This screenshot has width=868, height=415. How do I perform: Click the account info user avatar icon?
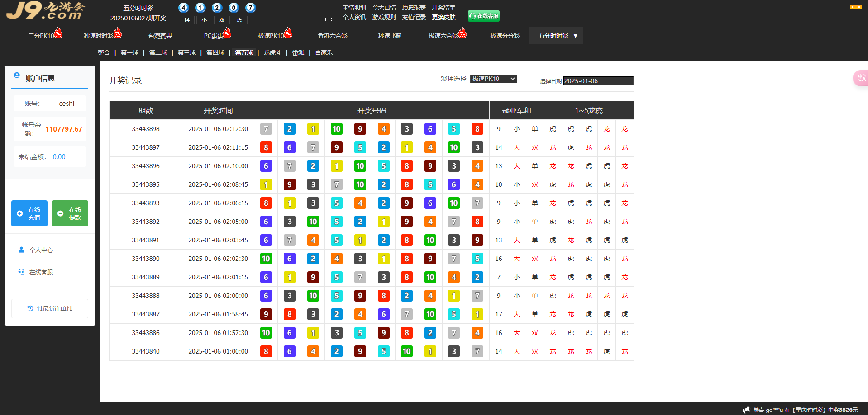coord(17,75)
